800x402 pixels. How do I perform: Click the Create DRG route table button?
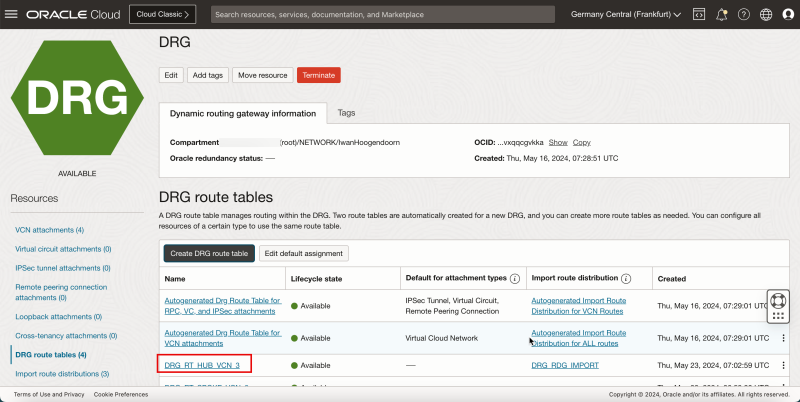(207, 254)
